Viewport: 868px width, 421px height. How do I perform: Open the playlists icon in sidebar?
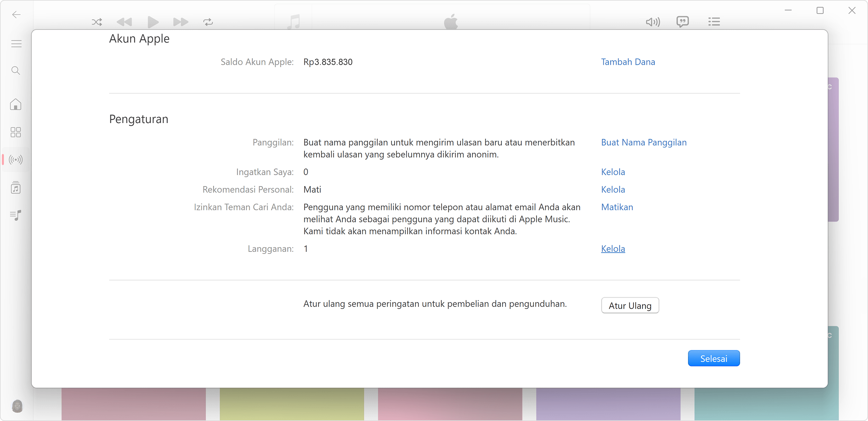(15, 215)
